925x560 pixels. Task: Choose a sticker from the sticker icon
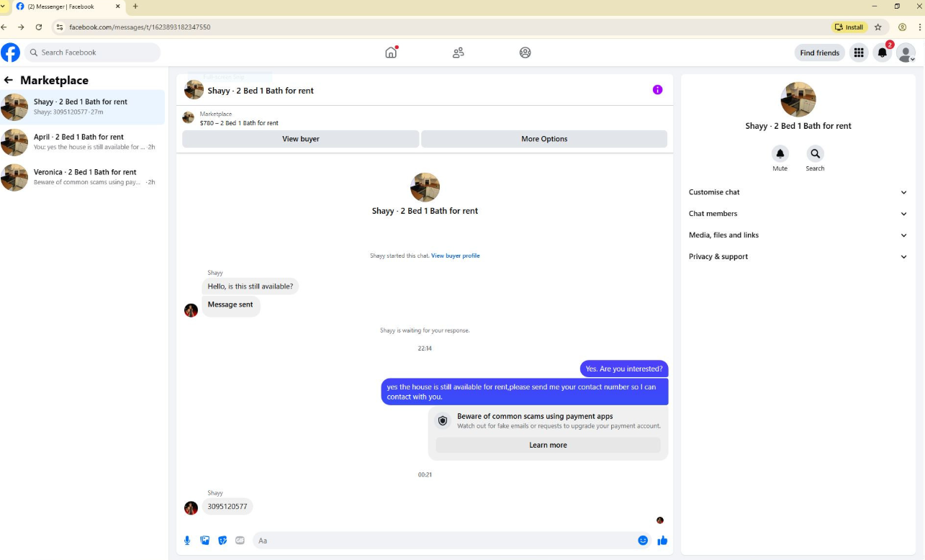click(x=222, y=541)
